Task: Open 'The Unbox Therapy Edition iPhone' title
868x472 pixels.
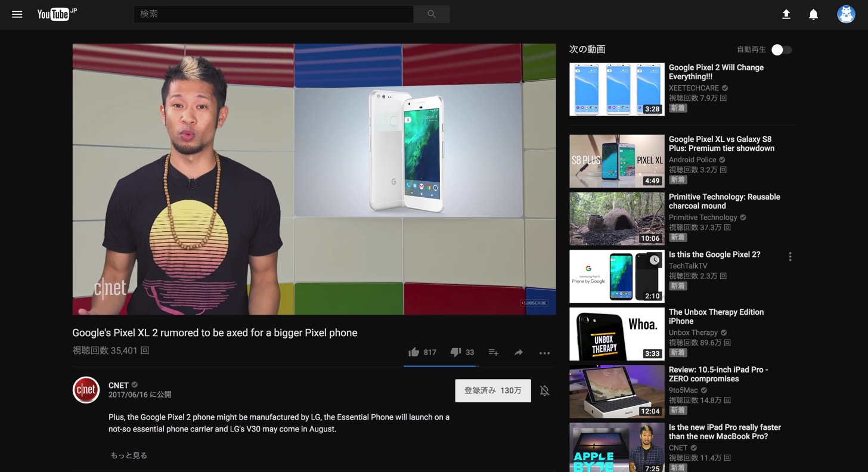Action: pos(716,316)
